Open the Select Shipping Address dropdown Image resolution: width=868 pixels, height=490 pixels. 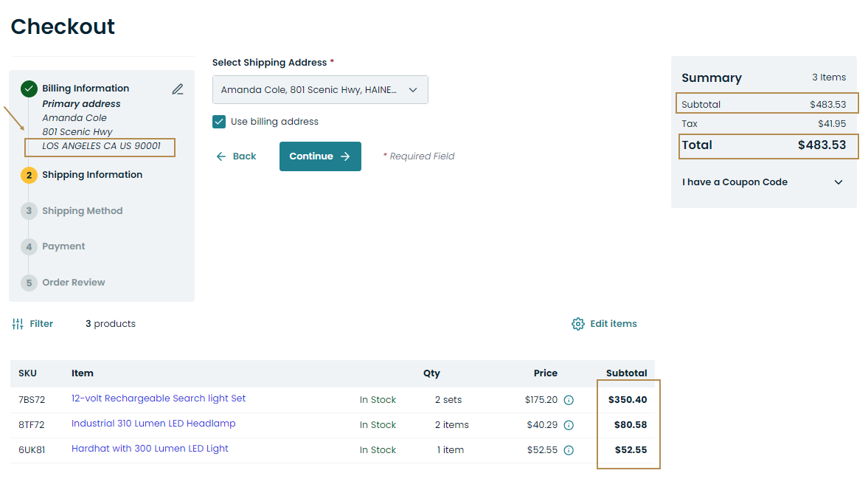coord(320,90)
